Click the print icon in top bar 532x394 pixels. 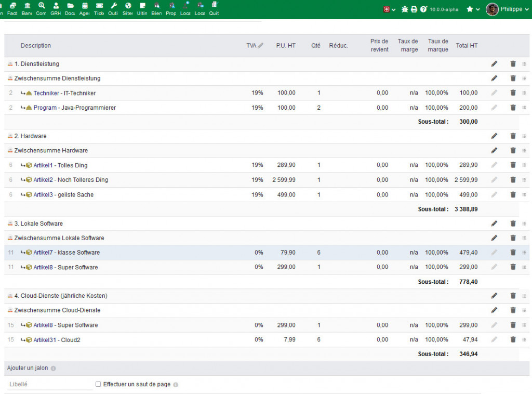click(414, 9)
